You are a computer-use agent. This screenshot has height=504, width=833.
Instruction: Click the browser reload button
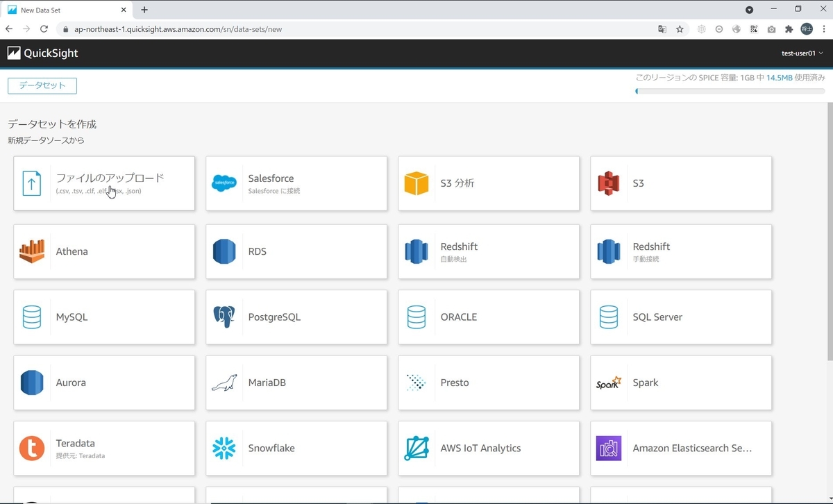pyautogui.click(x=44, y=29)
